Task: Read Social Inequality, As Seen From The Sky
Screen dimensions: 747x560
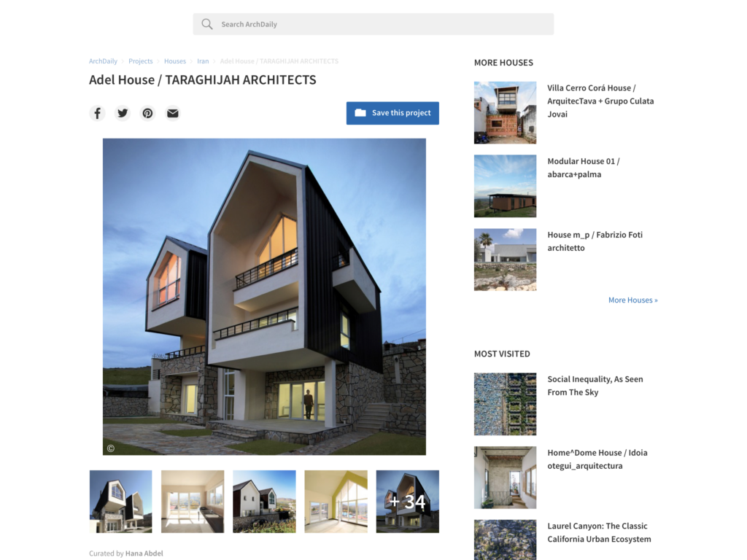Action: point(595,386)
